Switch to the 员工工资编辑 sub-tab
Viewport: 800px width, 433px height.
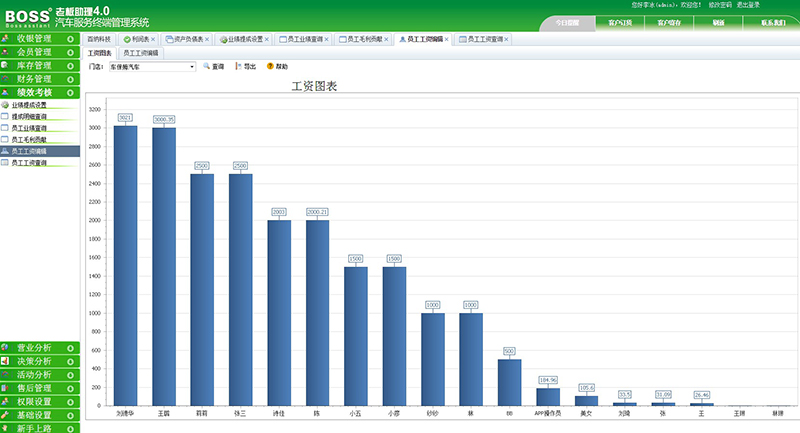click(141, 52)
